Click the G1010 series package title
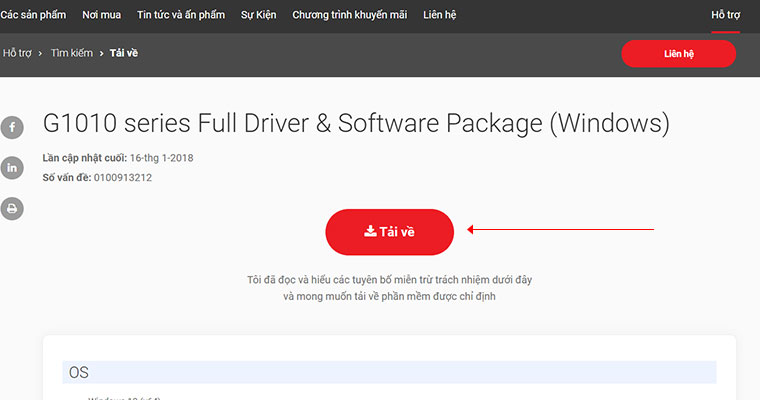 (356, 123)
